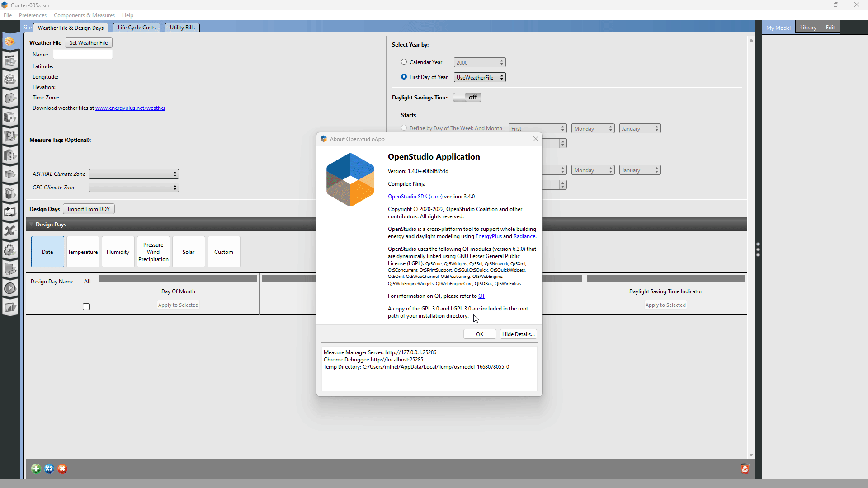This screenshot has width=868, height=488.
Task: Check the All design days checkbox
Action: pos(86,306)
